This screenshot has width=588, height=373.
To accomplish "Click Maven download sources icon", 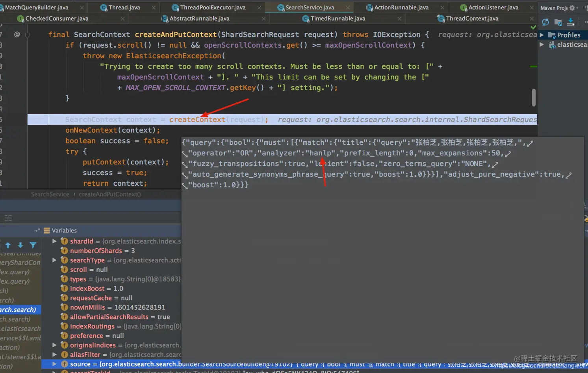I will 571,22.
